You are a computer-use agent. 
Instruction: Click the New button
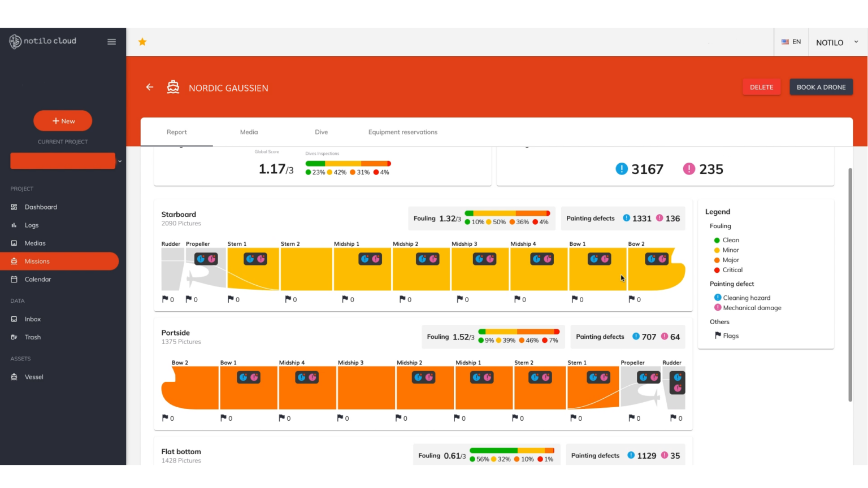[63, 121]
